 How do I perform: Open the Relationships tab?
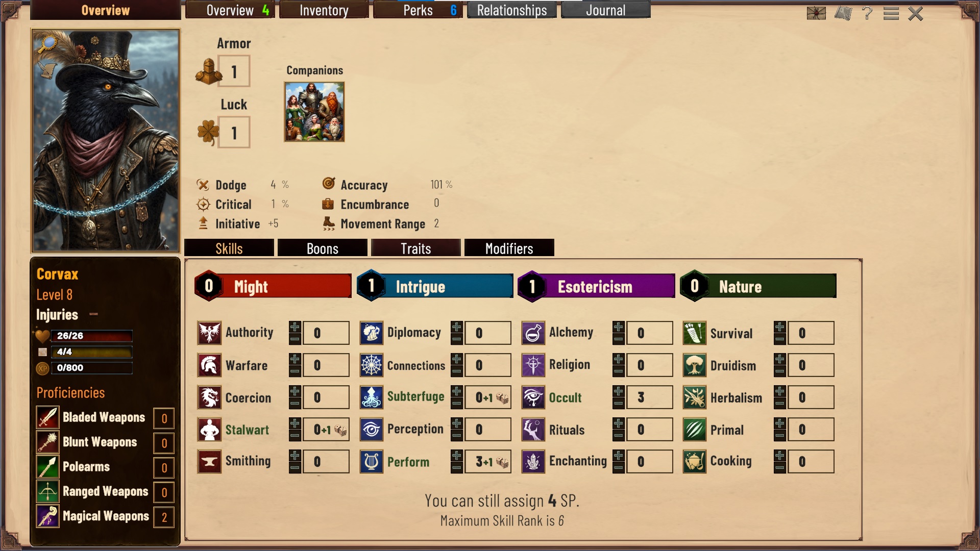point(512,10)
